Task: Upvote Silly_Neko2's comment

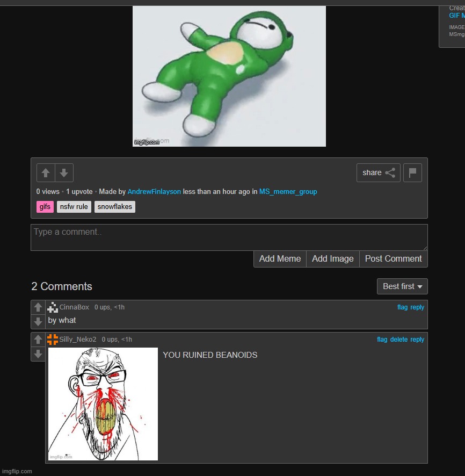Action: click(x=38, y=340)
